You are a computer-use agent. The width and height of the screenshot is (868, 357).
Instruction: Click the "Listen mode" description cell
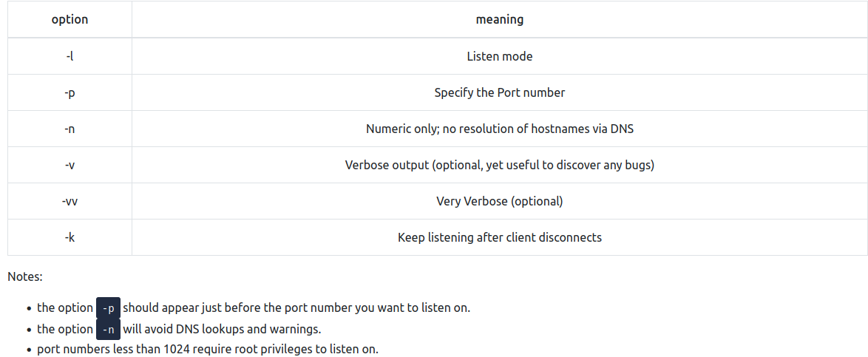pos(499,56)
